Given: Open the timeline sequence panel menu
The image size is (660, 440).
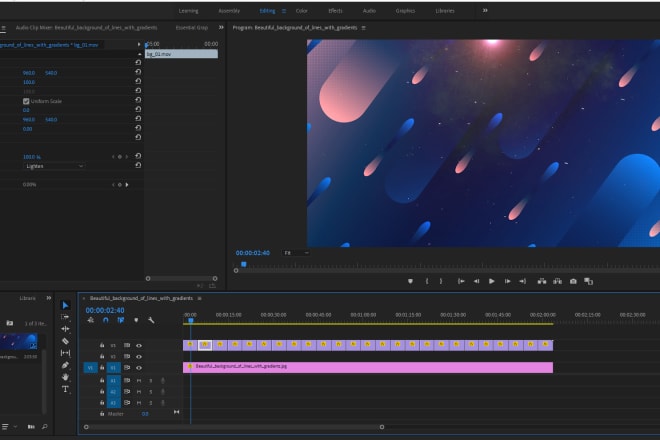Looking at the screenshot, I should 200,298.
